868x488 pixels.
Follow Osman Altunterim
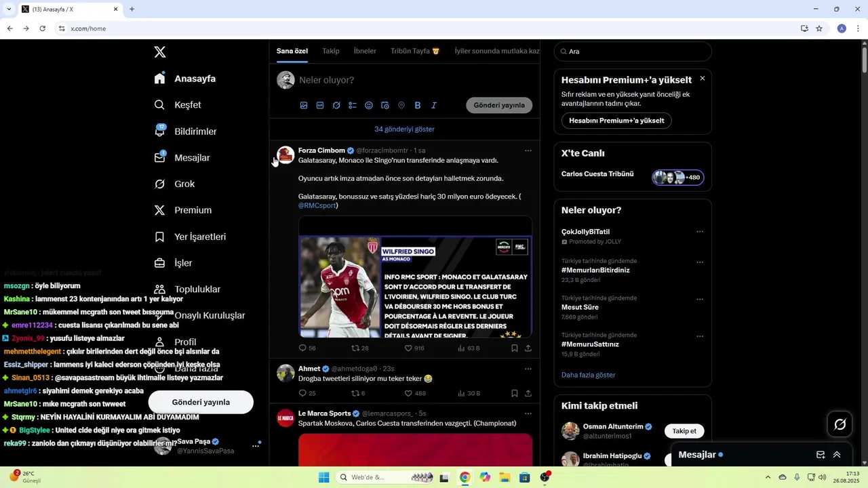point(684,431)
